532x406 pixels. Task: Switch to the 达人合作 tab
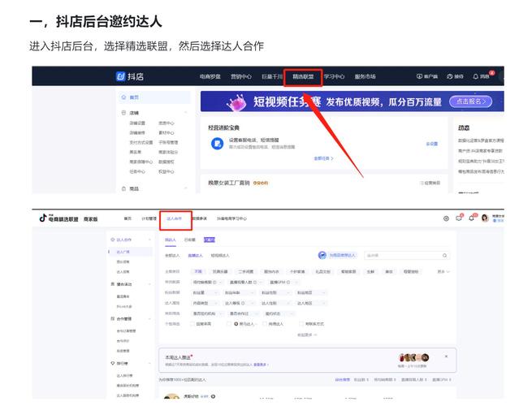click(x=175, y=218)
